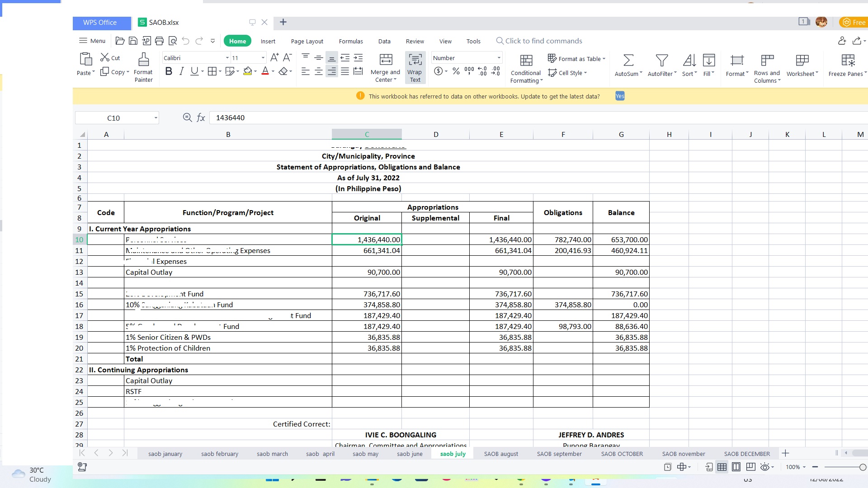Open the Menu button
This screenshot has width=868, height=488.
92,41
